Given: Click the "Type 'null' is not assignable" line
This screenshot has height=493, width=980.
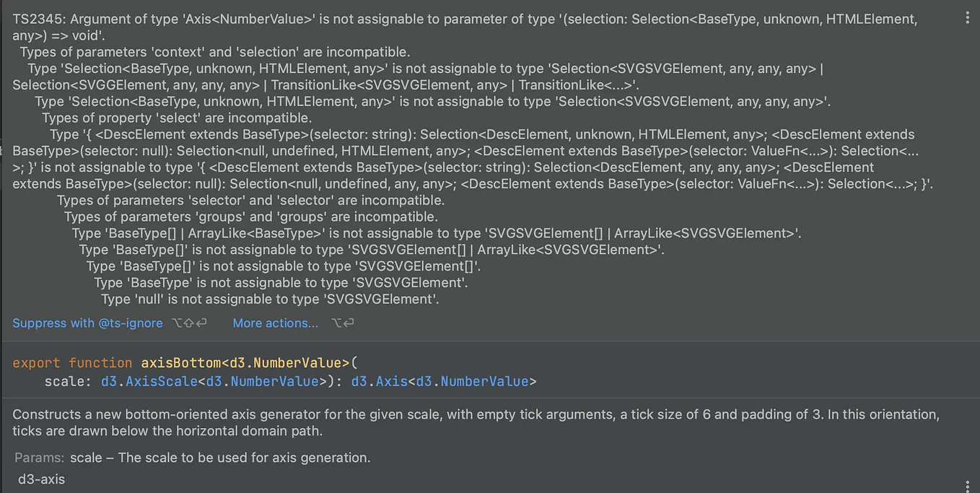Looking at the screenshot, I should point(270,299).
